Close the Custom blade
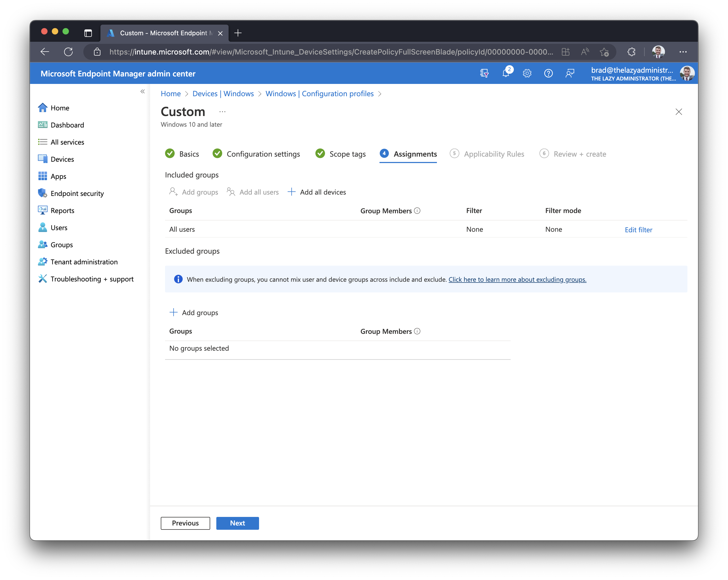The width and height of the screenshot is (728, 580). [679, 112]
